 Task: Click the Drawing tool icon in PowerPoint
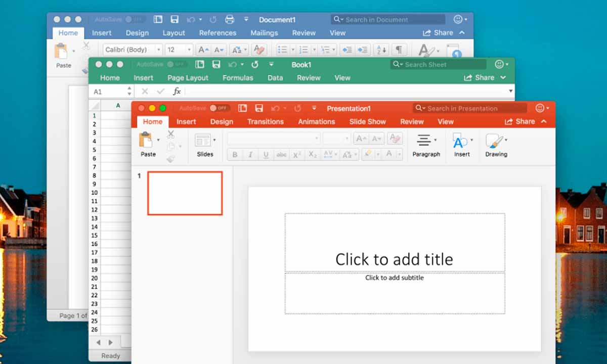pyautogui.click(x=494, y=141)
